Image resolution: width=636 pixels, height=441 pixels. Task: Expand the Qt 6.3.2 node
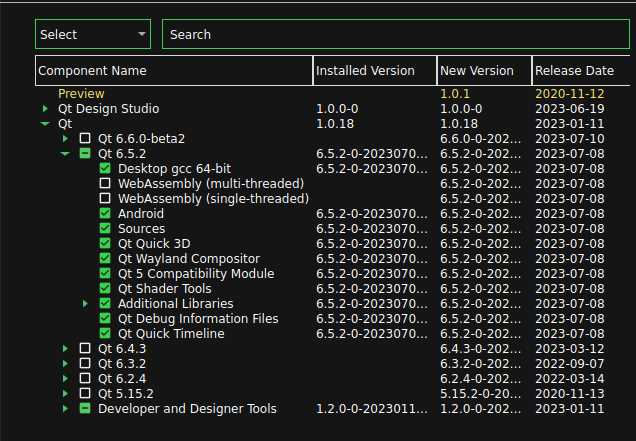[x=65, y=364]
